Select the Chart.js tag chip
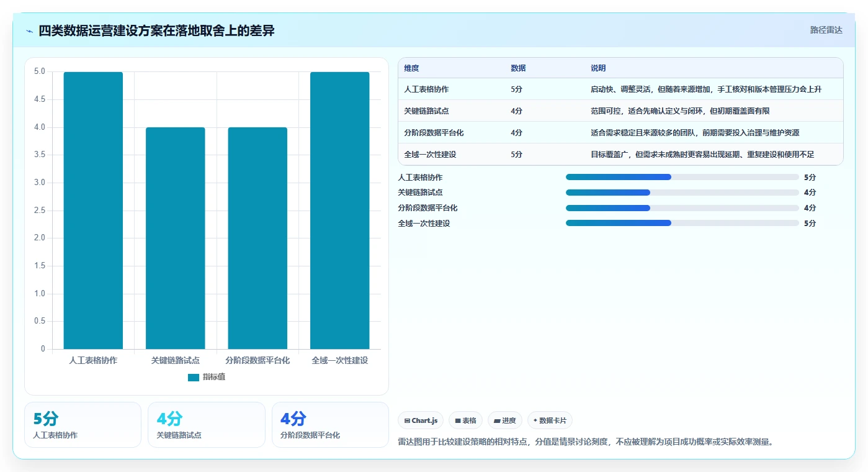Screen dimensions: 868x472 click(x=421, y=420)
